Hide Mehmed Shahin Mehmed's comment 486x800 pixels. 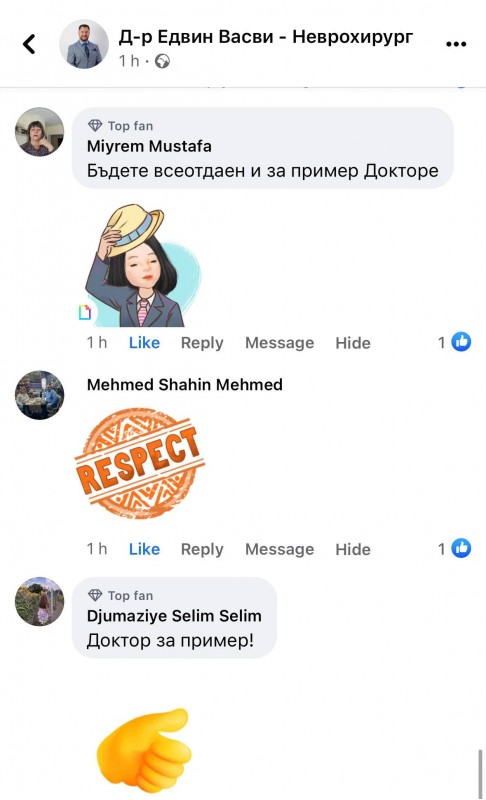[353, 549]
